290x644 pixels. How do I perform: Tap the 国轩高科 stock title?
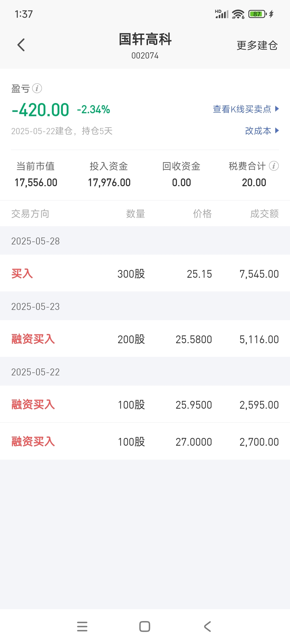tap(145, 39)
